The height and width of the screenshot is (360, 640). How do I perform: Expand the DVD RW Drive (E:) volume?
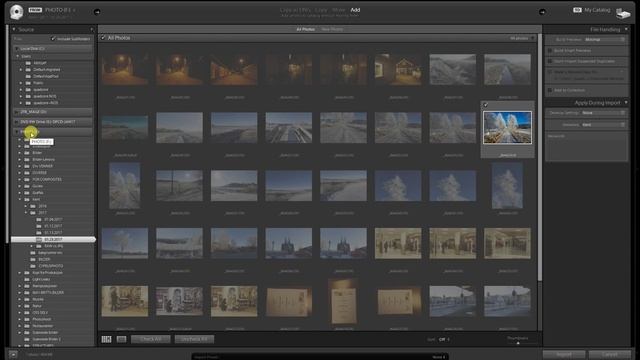tap(16, 122)
